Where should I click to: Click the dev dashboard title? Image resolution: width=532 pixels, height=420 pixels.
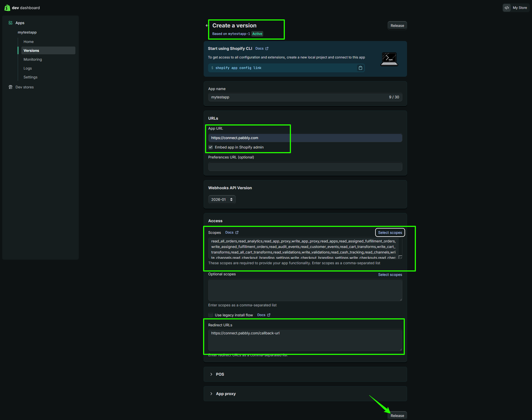point(26,8)
